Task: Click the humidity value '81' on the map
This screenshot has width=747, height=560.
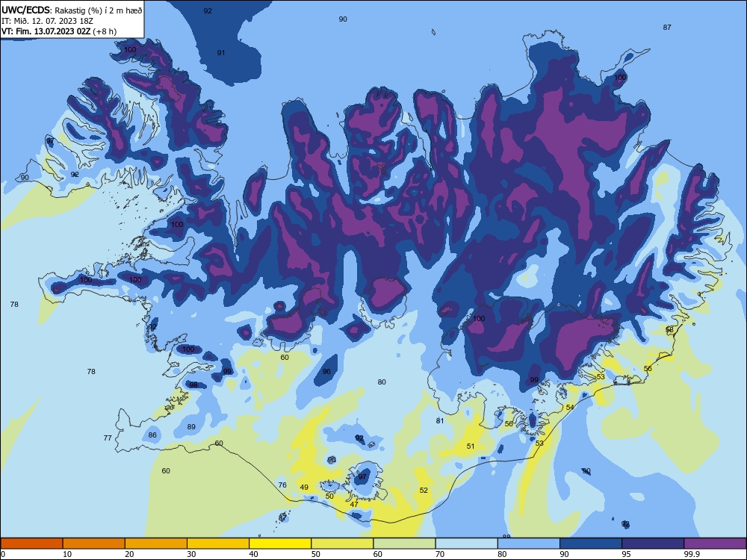Action: click(440, 420)
